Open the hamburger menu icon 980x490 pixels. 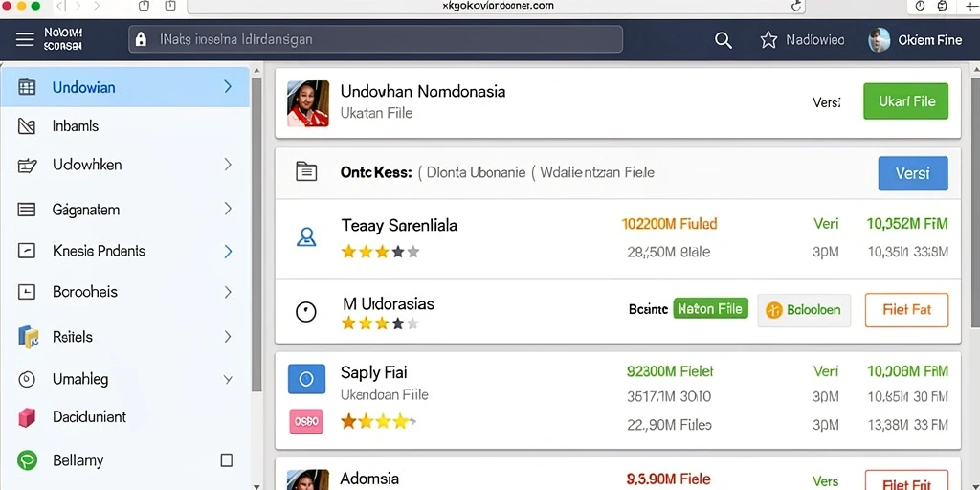25,39
